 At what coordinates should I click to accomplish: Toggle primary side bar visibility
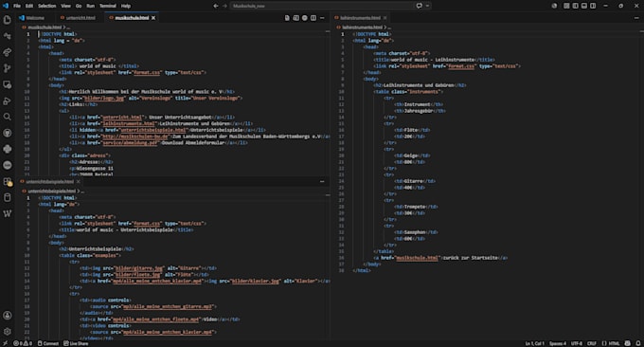point(576,6)
